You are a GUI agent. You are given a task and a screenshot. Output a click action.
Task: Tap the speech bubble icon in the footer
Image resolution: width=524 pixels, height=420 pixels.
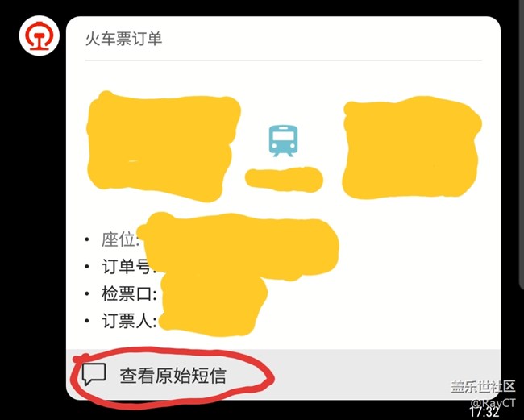[x=94, y=374]
